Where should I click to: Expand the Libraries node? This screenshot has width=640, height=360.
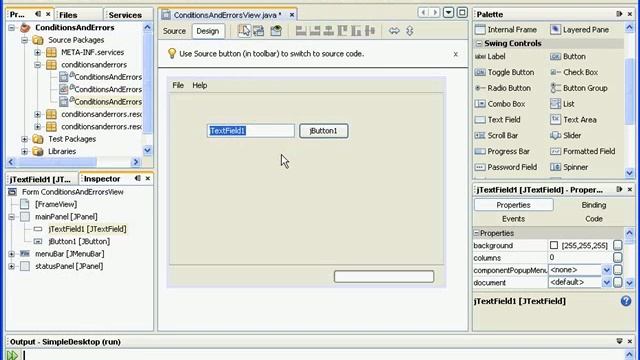click(24, 151)
